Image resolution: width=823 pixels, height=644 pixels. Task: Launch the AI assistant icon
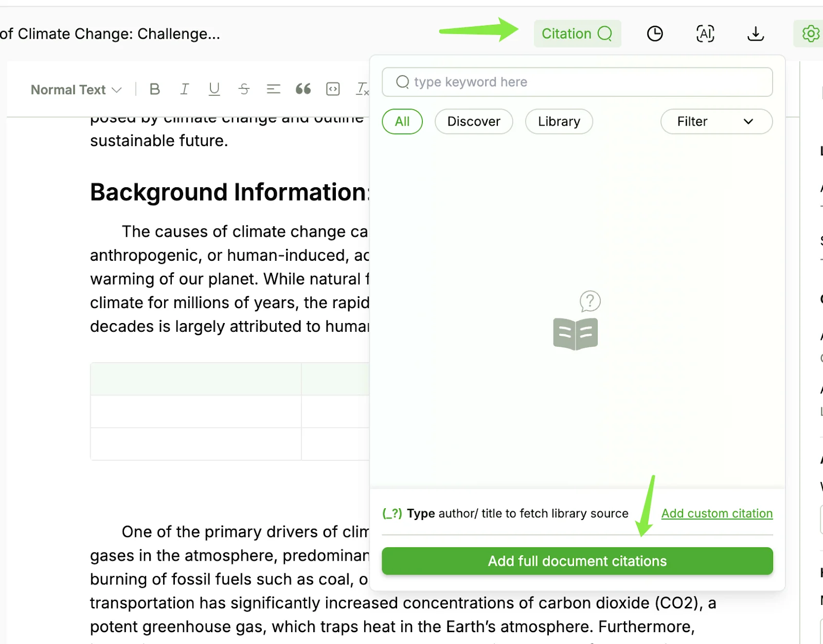click(x=705, y=34)
